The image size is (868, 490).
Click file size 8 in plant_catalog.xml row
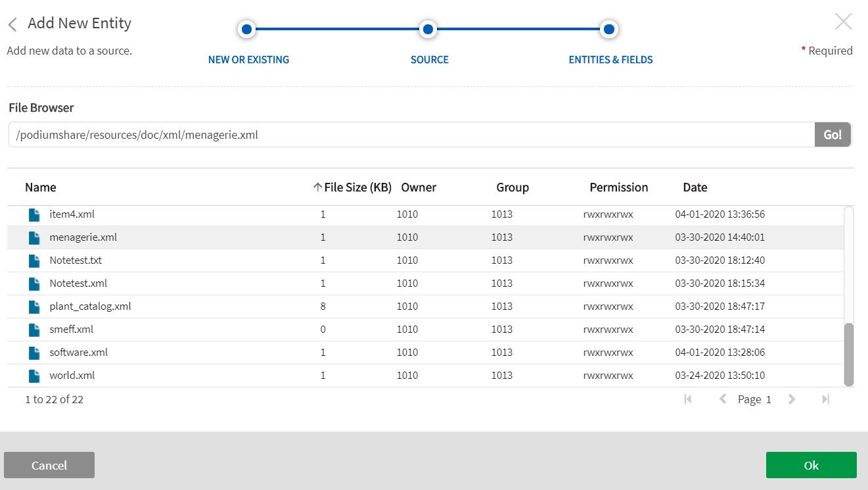tap(323, 306)
